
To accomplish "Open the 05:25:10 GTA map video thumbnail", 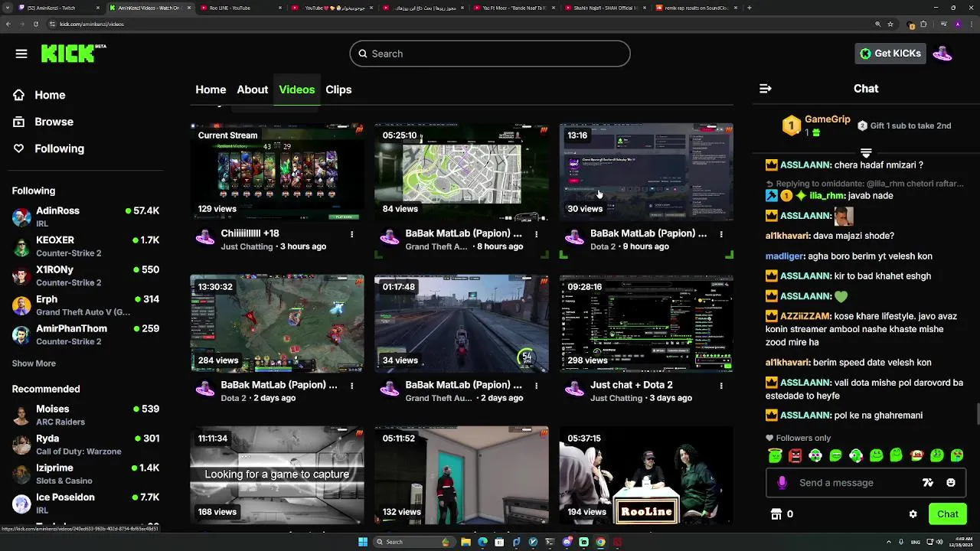I will [462, 171].
